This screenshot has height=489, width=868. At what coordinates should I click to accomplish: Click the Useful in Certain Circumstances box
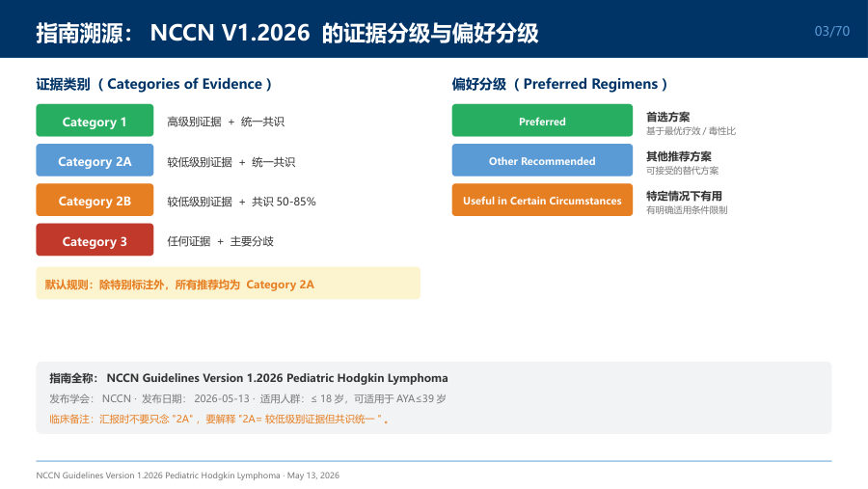tap(542, 200)
